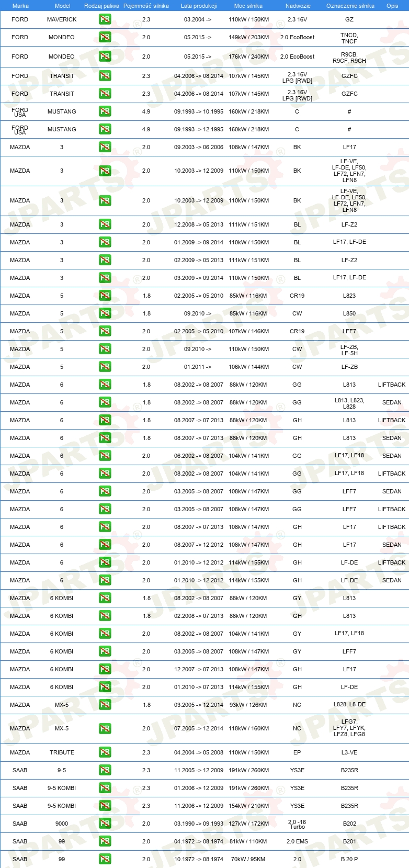The height and width of the screenshot is (868, 409).
Task: Click engine code TNCD, TNCF
Action: pos(349,38)
